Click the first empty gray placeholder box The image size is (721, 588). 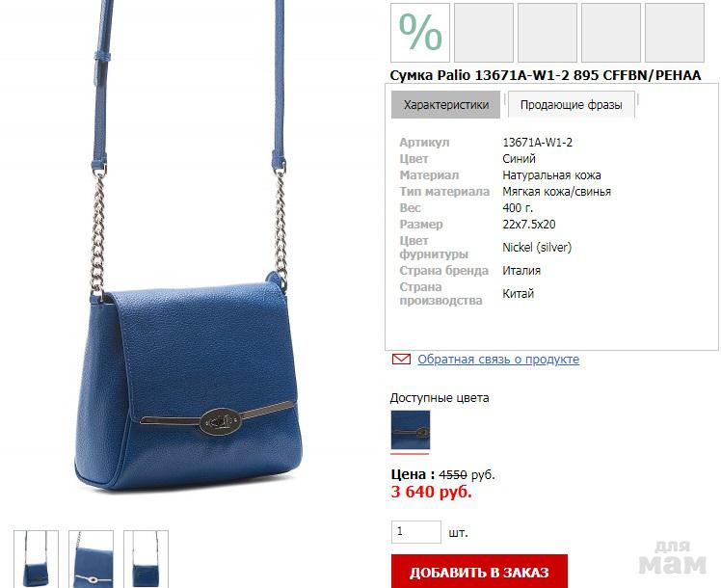[x=484, y=33]
